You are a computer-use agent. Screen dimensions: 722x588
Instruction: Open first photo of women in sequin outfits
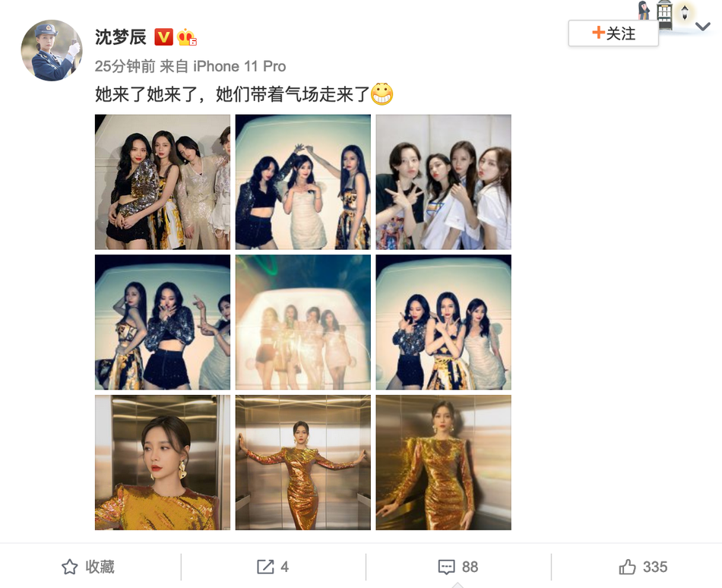tap(163, 182)
